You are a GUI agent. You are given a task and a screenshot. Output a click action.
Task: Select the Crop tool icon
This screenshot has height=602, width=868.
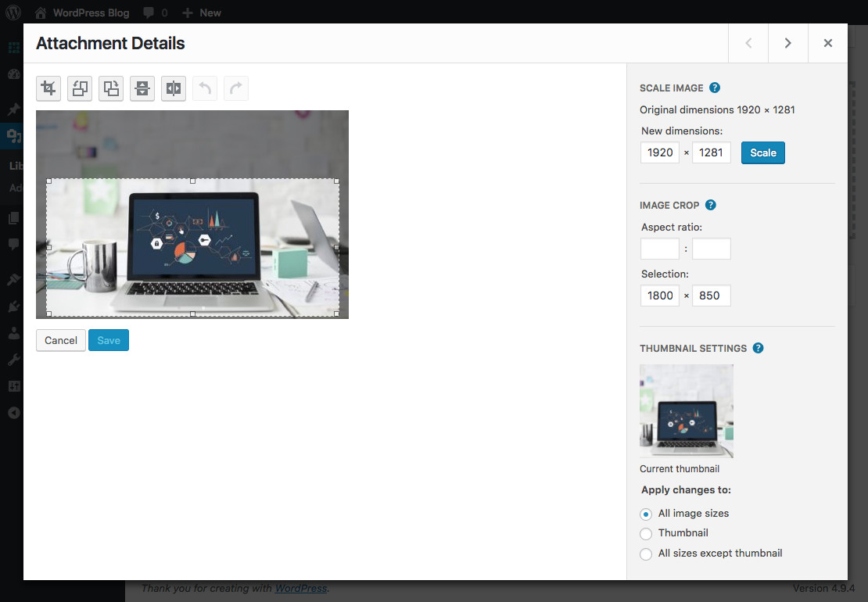click(x=48, y=88)
